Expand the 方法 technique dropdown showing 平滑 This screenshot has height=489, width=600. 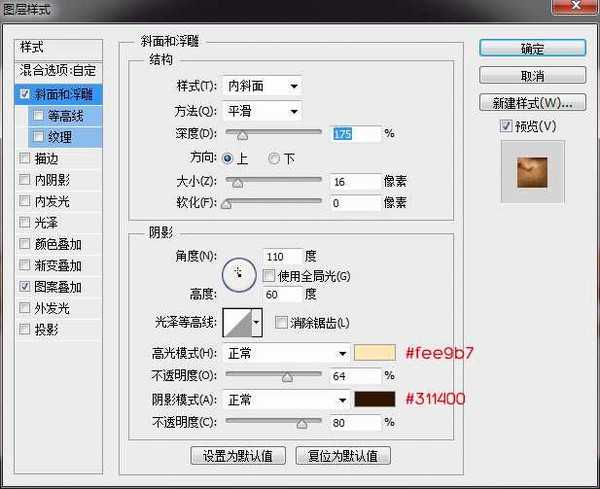pyautogui.click(x=264, y=110)
